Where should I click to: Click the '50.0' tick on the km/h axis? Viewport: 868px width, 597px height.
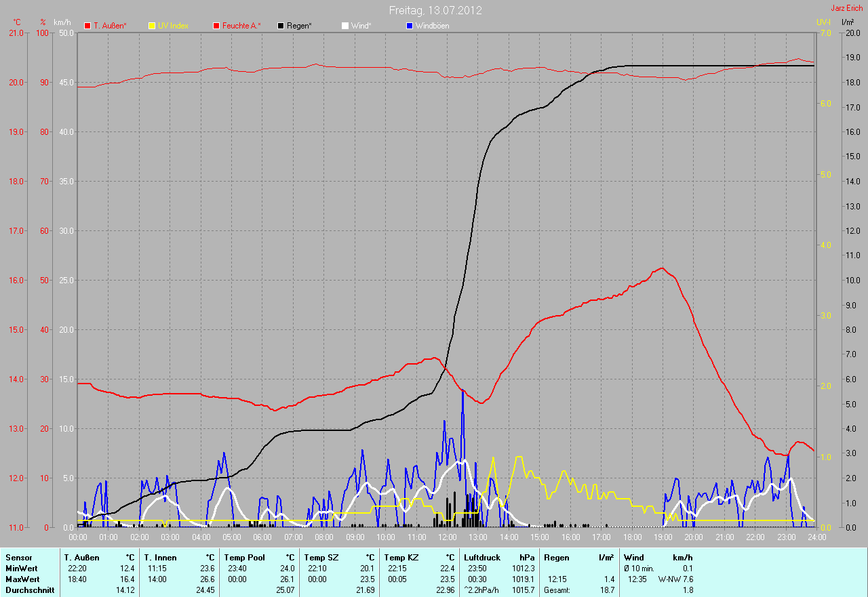click(x=66, y=33)
